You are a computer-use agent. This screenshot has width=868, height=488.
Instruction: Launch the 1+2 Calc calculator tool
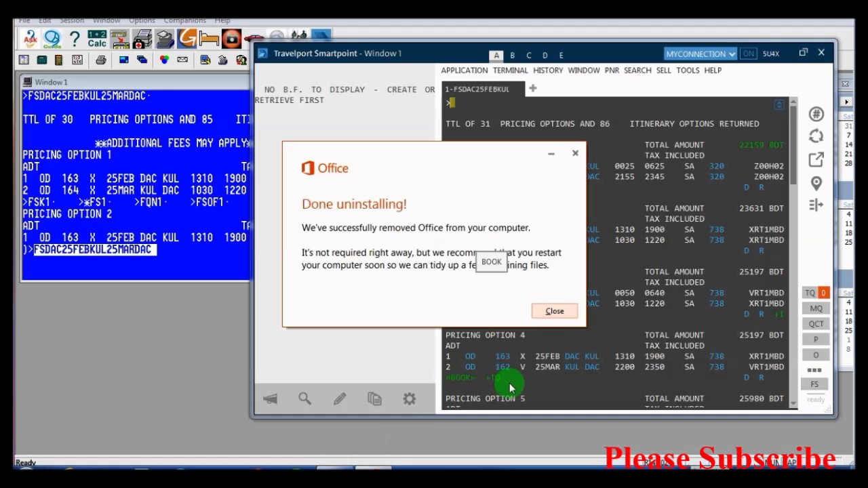click(97, 39)
